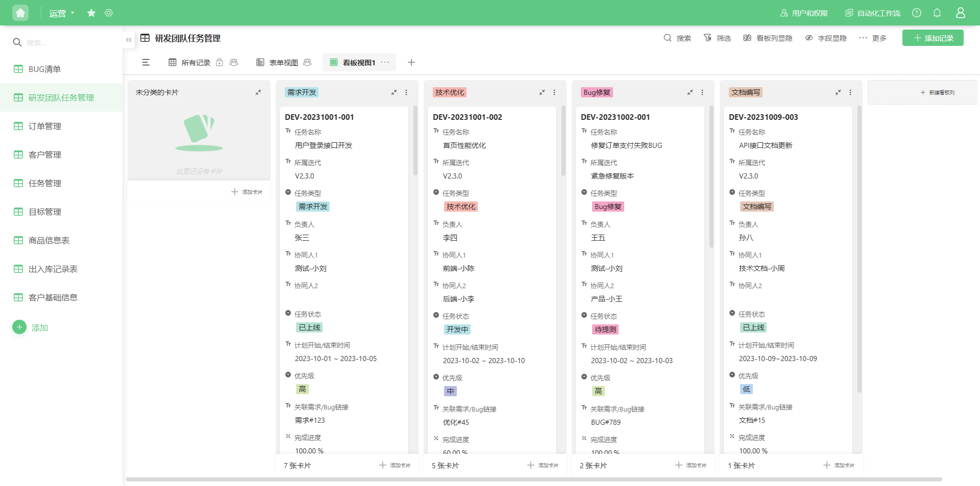Collapse the 技术优化 column
The width and height of the screenshot is (980, 486).
coord(542,92)
